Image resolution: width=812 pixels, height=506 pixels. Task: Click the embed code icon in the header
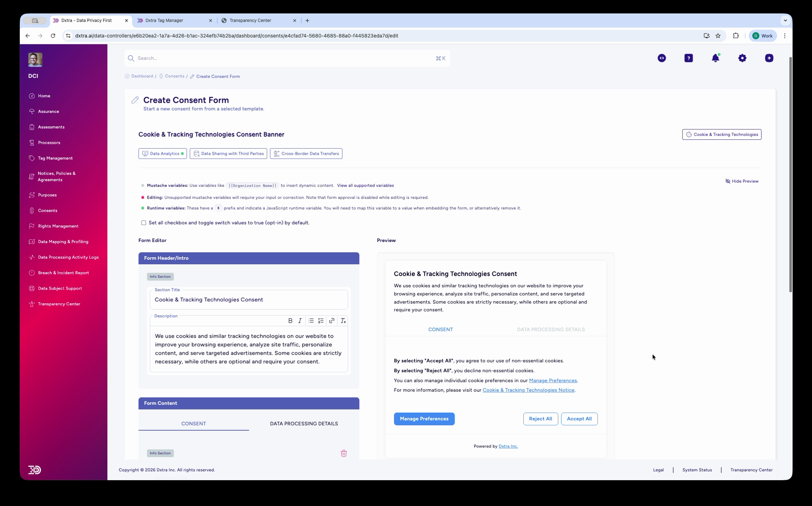(662, 58)
